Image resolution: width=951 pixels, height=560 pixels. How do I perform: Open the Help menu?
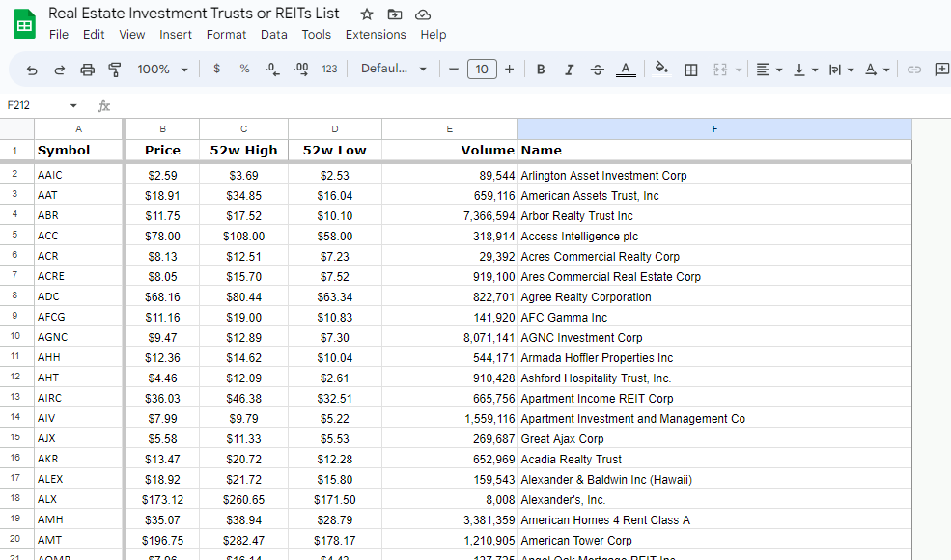point(434,35)
